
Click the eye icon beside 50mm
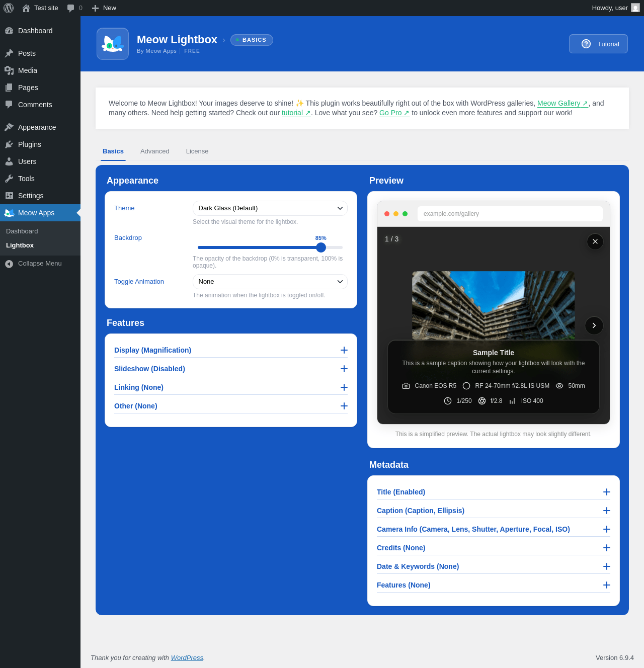point(559,386)
